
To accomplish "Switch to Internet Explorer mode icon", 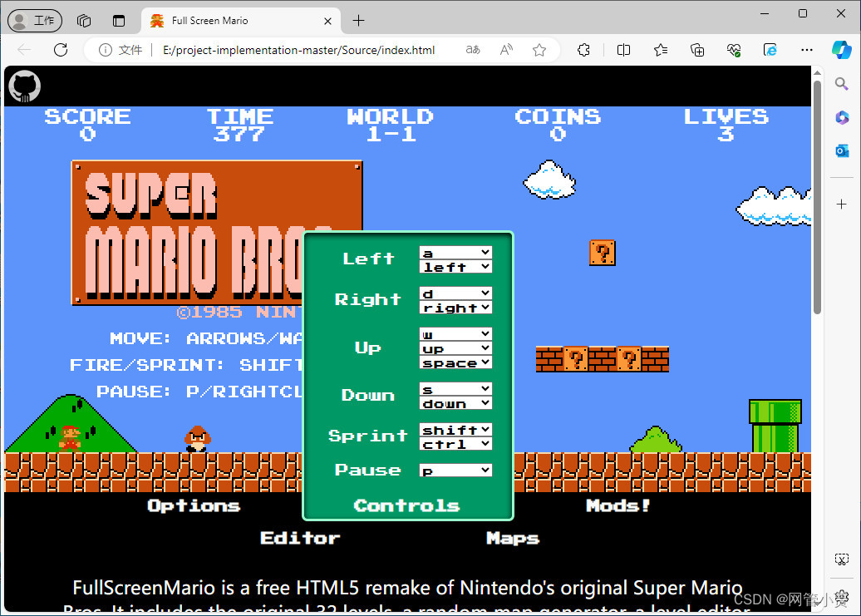I will coord(770,50).
